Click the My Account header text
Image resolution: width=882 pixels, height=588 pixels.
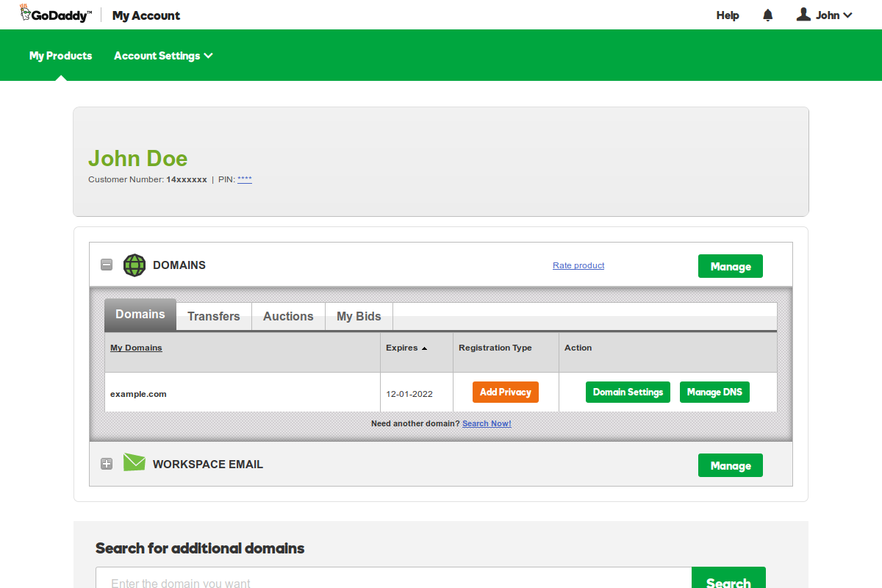pos(146,15)
